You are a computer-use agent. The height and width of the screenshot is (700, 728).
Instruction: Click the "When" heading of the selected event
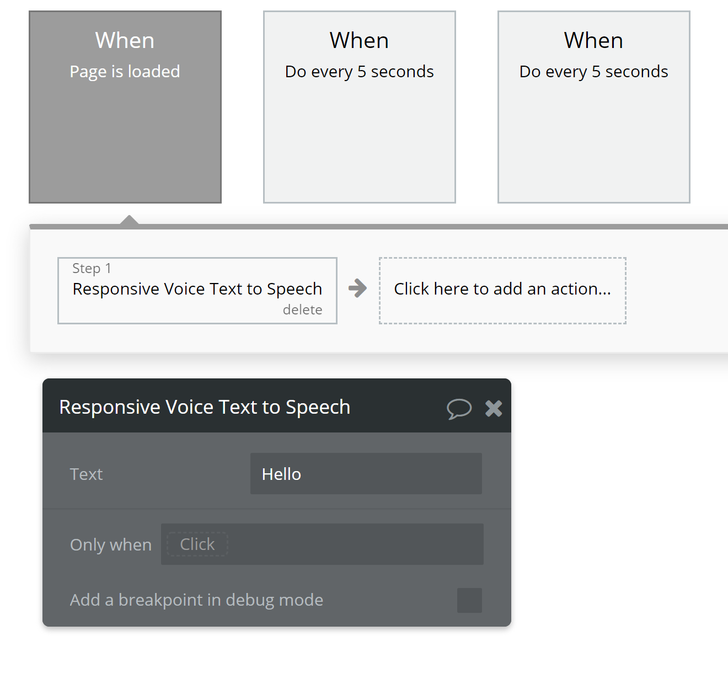click(x=125, y=41)
